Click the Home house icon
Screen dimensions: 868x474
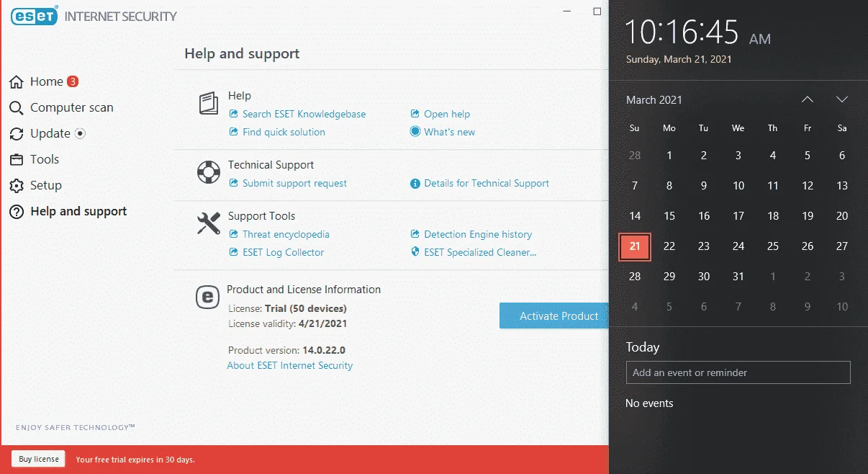pos(17,82)
